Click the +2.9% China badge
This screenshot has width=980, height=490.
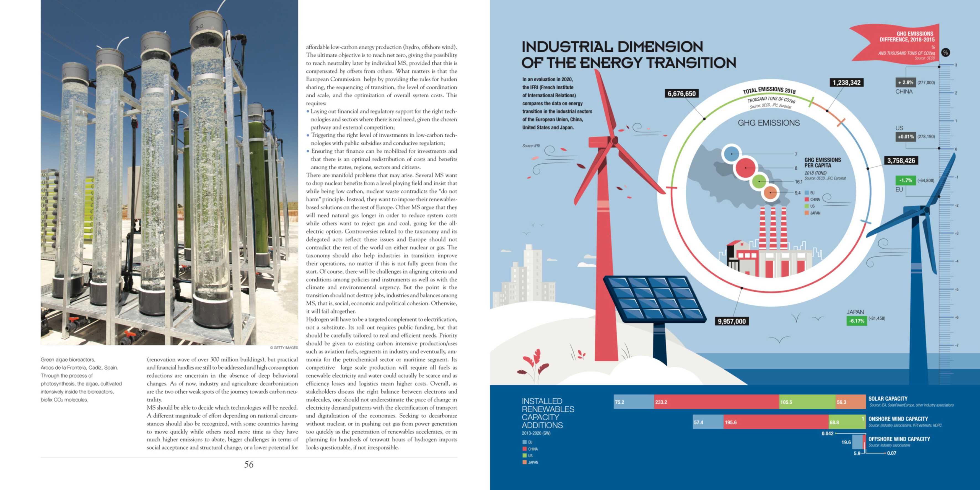[905, 82]
